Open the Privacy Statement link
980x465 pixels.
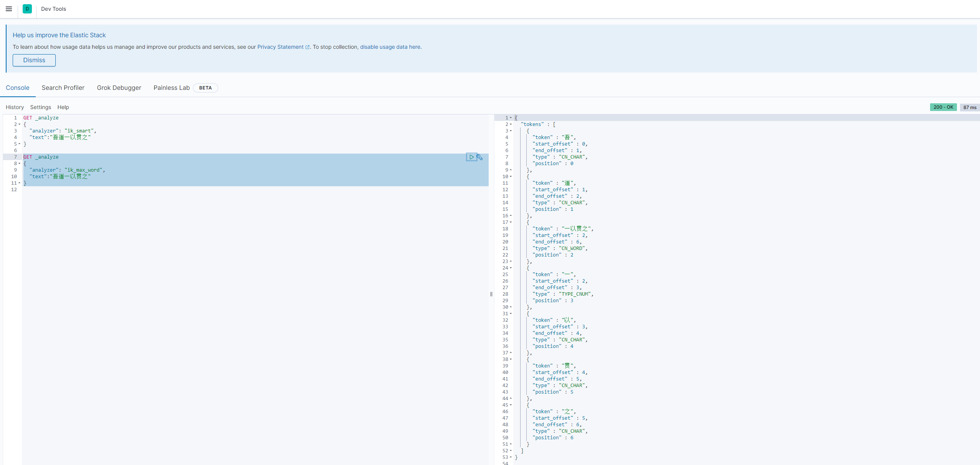[x=283, y=47]
